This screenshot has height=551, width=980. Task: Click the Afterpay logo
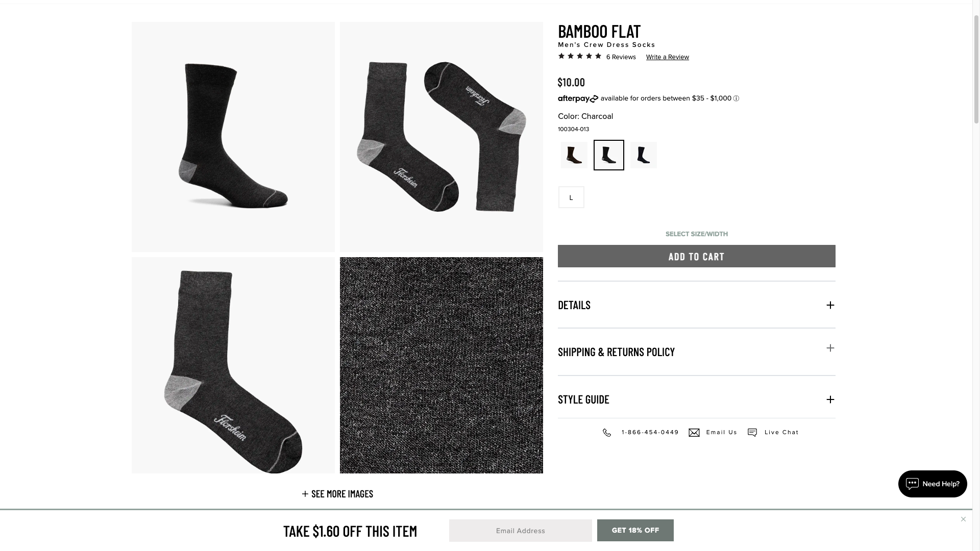[x=578, y=98]
